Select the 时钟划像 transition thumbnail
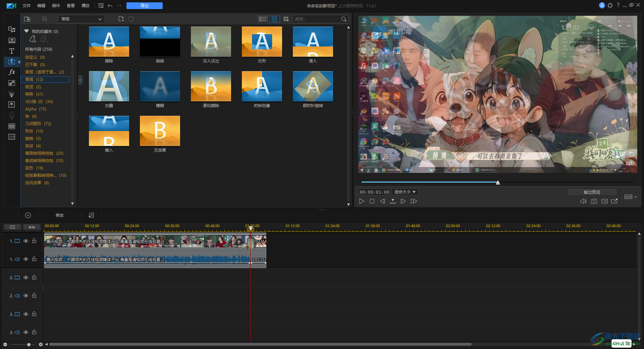This screenshot has height=349, width=644. [x=262, y=86]
